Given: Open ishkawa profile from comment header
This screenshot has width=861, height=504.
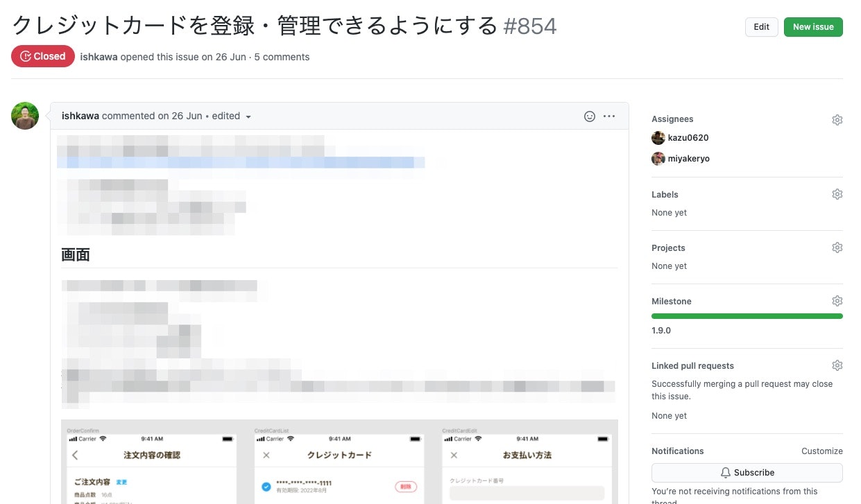Looking at the screenshot, I should [80, 116].
